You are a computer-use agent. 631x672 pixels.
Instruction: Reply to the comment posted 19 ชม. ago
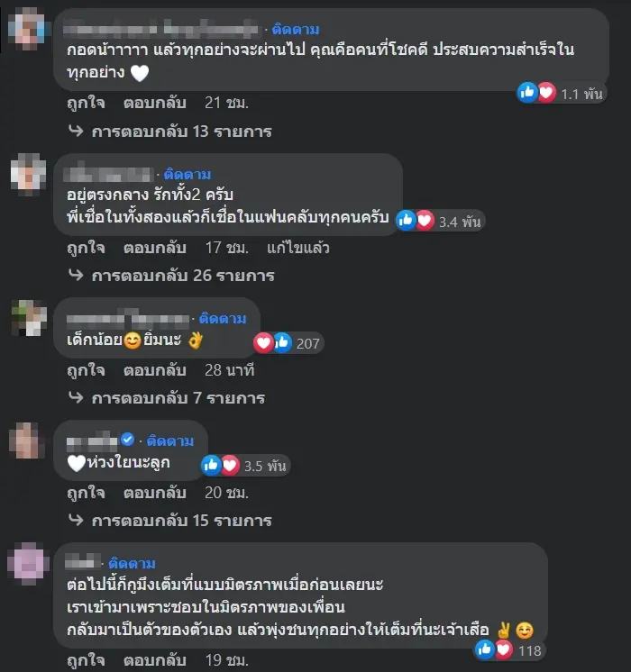pyautogui.click(x=154, y=660)
